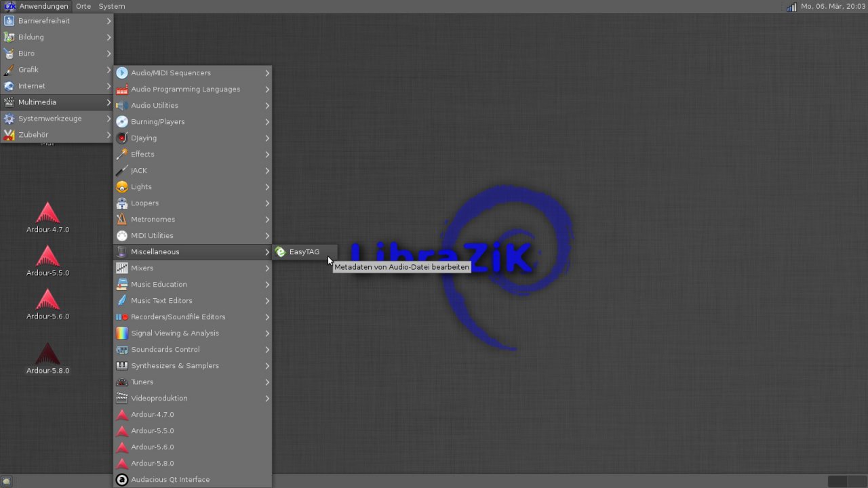Click the Loopers category icon

coord(122,203)
